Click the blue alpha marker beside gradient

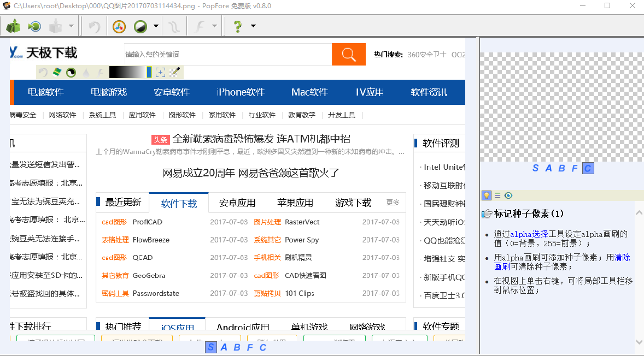(x=149, y=72)
